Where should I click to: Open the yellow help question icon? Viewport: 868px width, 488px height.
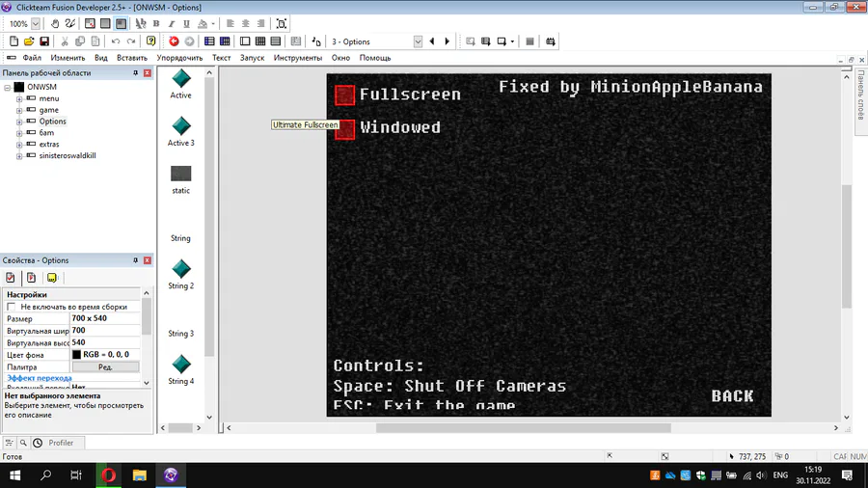click(x=150, y=41)
